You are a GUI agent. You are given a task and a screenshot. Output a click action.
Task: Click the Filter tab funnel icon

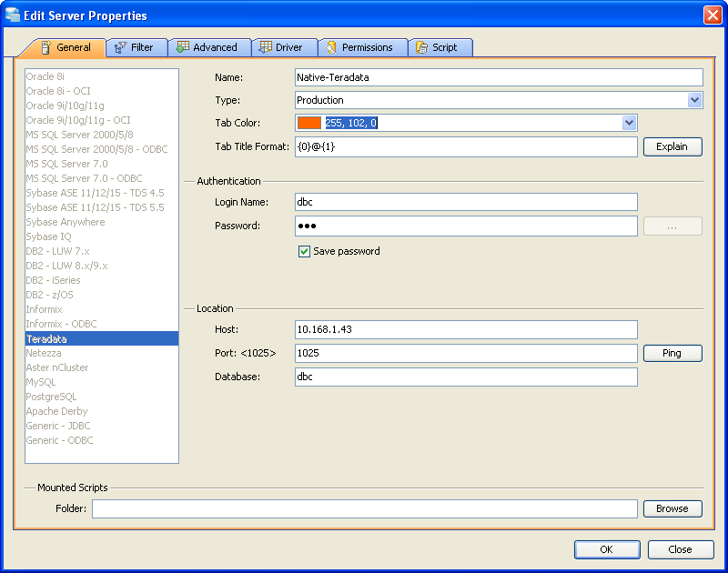pos(120,47)
